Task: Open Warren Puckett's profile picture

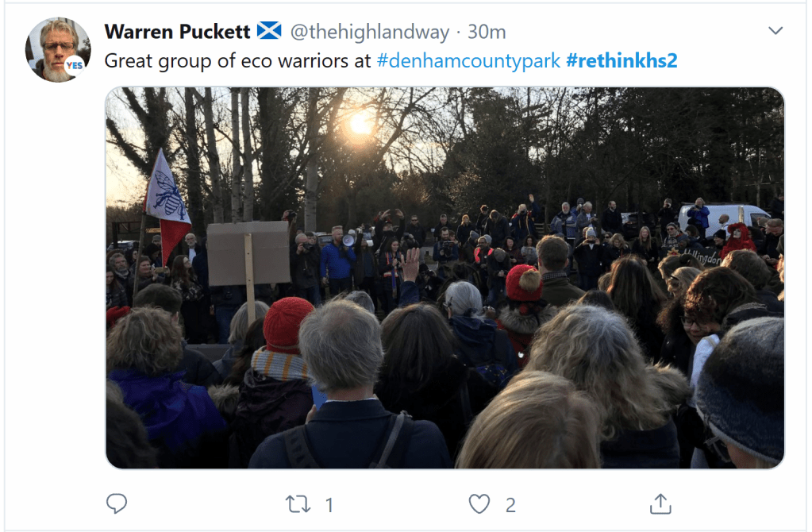Action: point(58,49)
